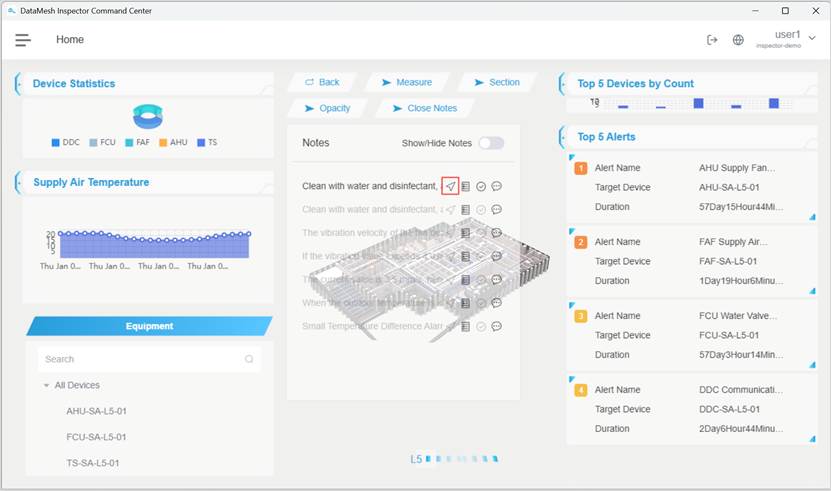Open details list icon for first note
The width and height of the screenshot is (831, 491).
(466, 186)
